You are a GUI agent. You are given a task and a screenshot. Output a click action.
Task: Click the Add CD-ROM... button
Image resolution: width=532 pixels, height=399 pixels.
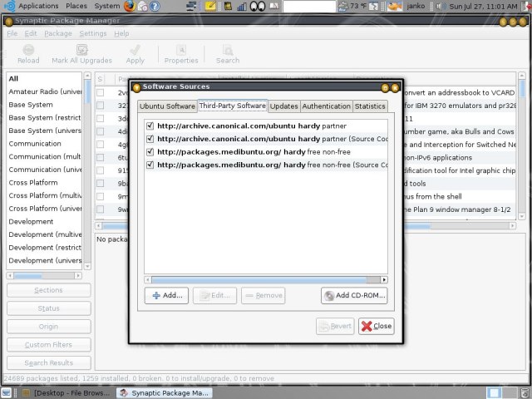point(354,296)
